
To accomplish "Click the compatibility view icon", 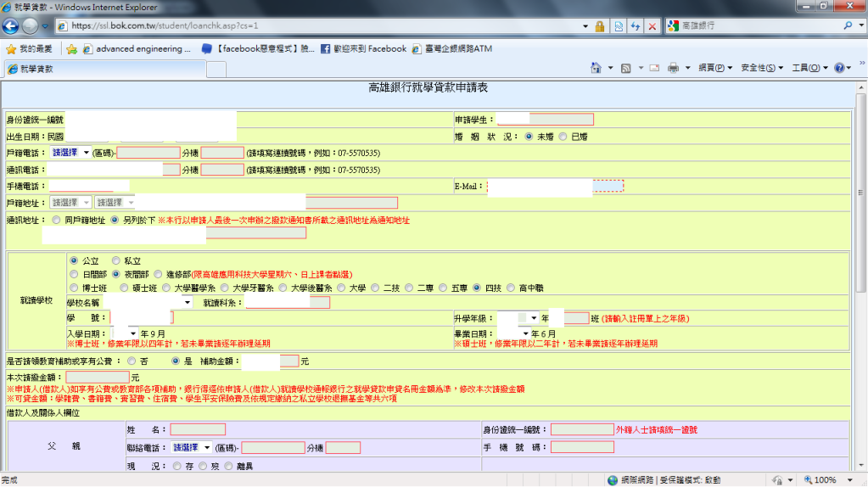I will [x=619, y=26].
